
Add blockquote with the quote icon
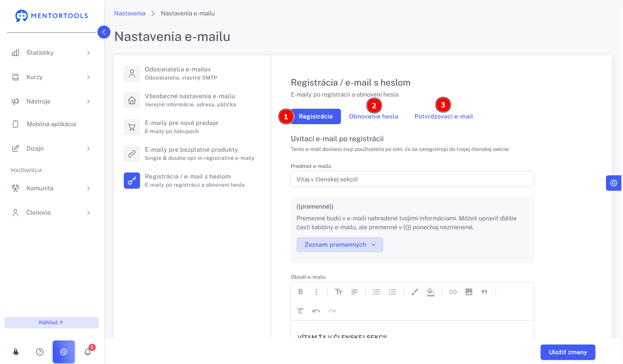point(484,292)
